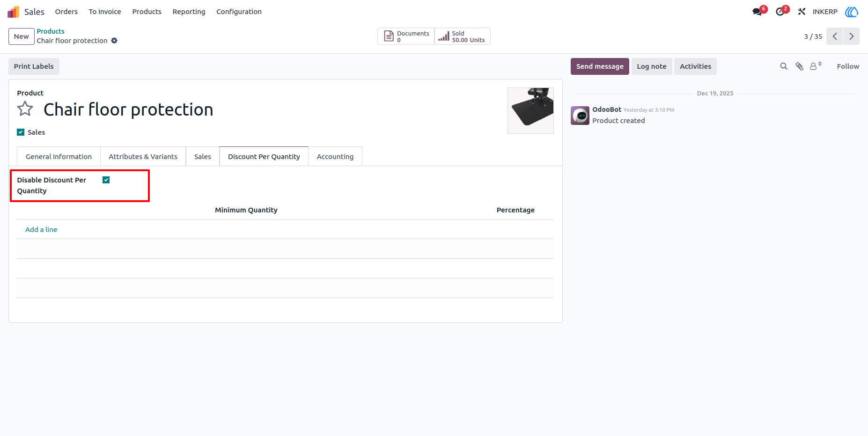Edit the Chair floor protection name field
This screenshot has width=868, height=436.
[x=128, y=109]
